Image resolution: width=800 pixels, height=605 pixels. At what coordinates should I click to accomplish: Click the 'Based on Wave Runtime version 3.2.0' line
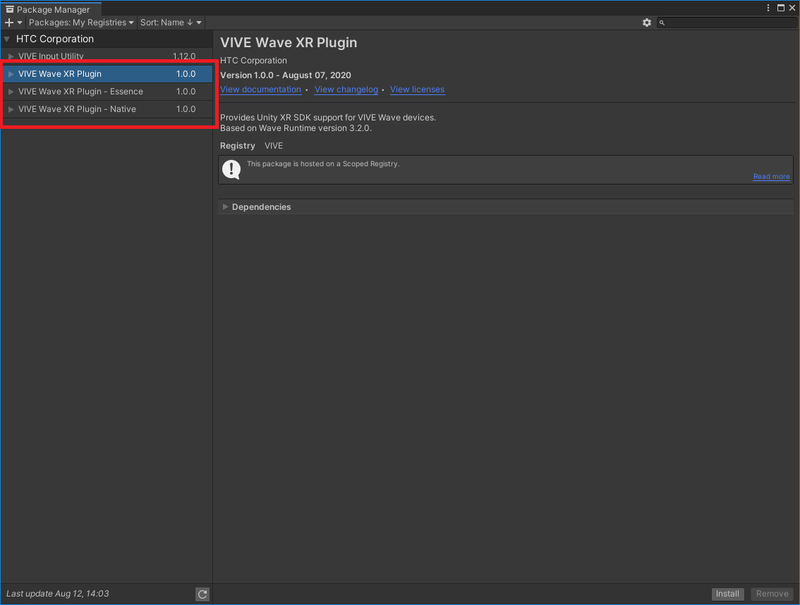tap(295, 128)
